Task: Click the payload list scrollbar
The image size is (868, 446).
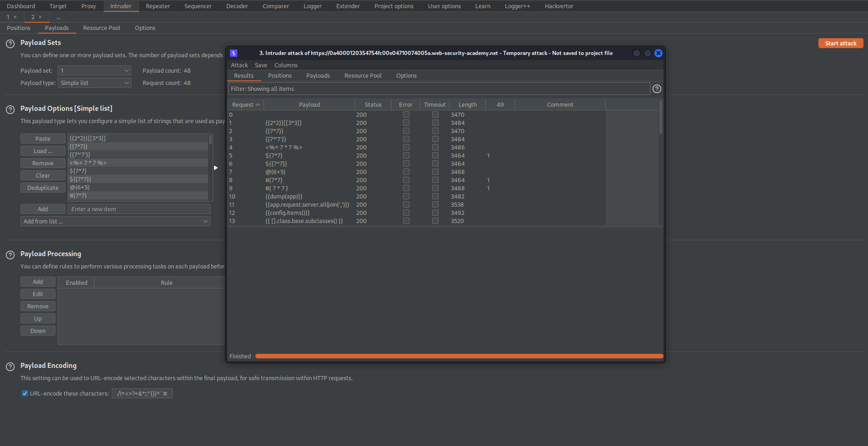Action: point(210,139)
